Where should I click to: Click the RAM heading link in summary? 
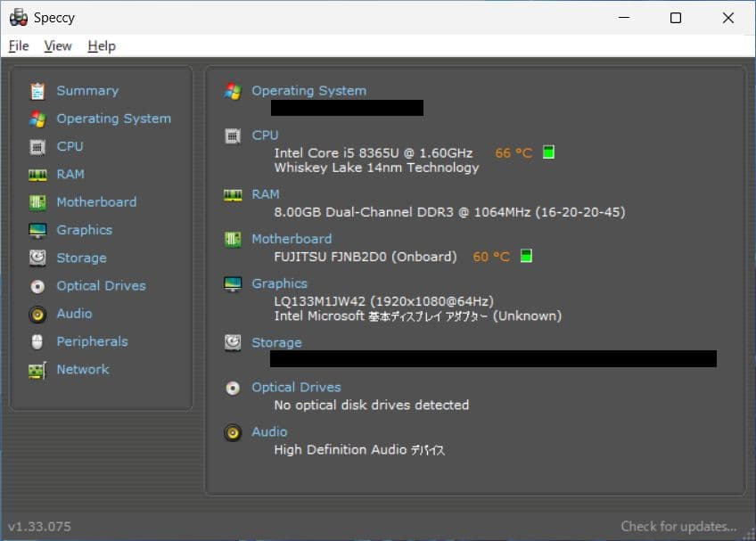click(266, 194)
